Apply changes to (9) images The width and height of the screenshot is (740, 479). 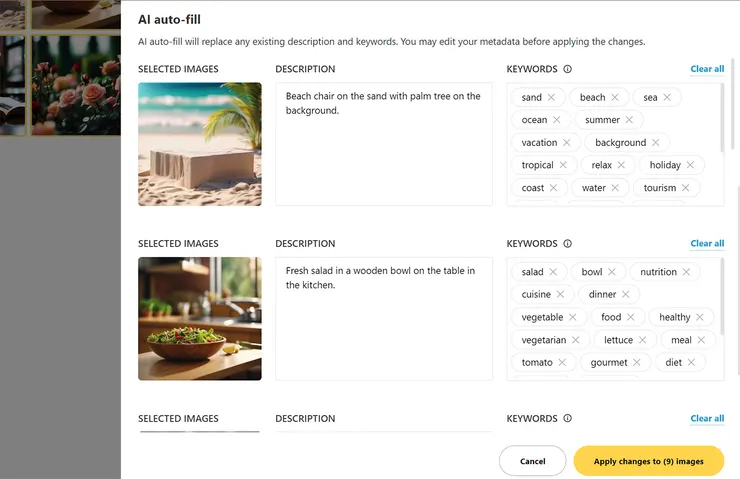click(x=648, y=461)
